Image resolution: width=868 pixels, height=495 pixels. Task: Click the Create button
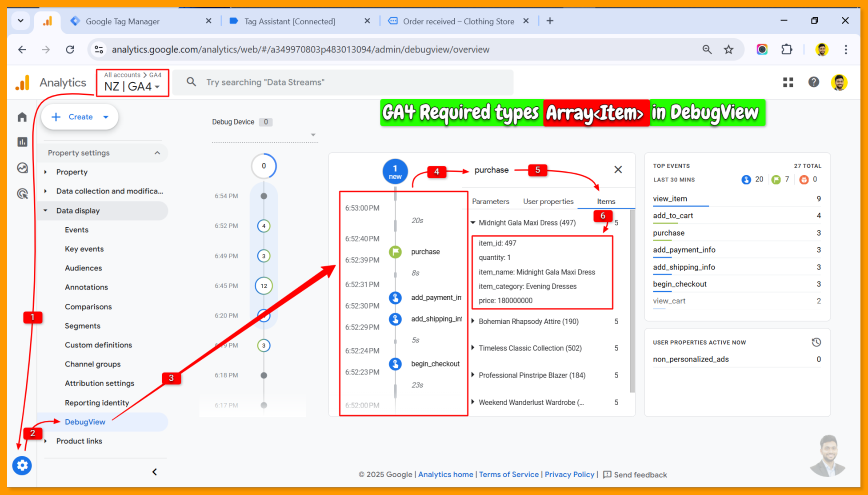tap(80, 117)
